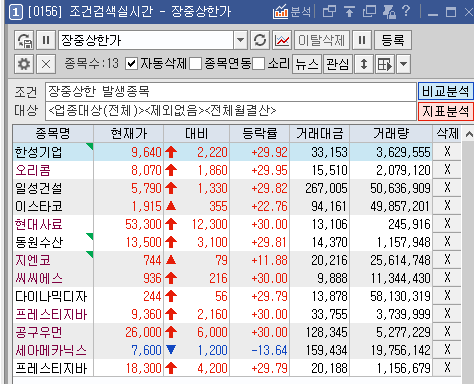Sort by 대비 column header
This screenshot has width=474, height=384.
(196, 134)
